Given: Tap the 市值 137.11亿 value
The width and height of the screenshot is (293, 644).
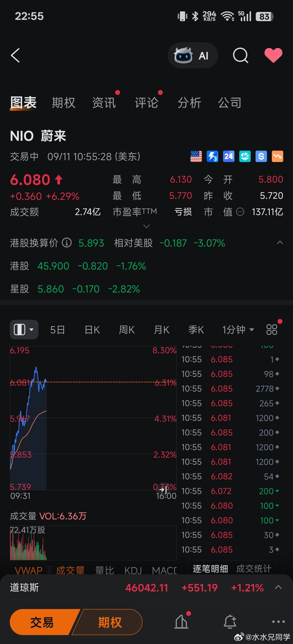Looking at the screenshot, I should coord(267,212).
